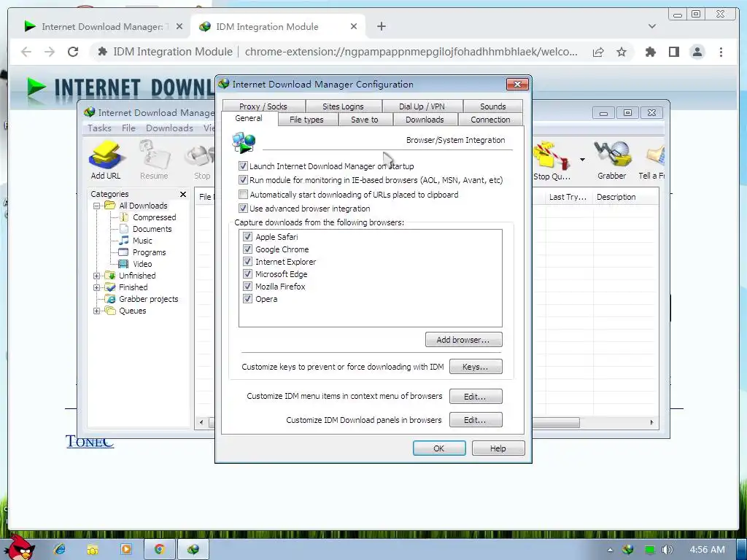Screen dimensions: 747x560
Task: Click the Help button in dialog
Action: 498,448
